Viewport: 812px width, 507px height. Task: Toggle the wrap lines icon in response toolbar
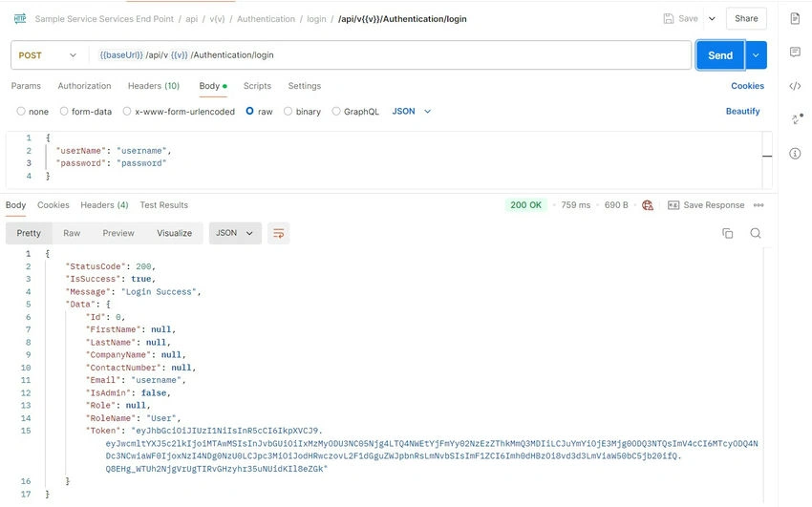click(279, 233)
